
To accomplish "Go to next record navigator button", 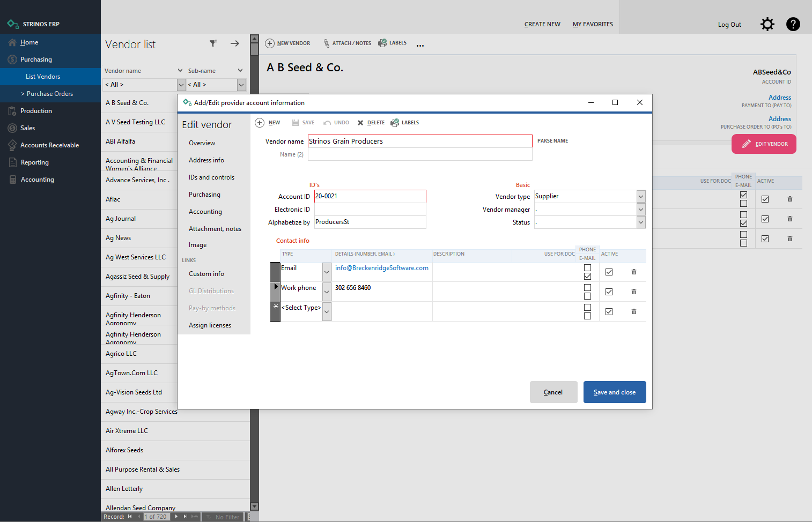I will pos(176,517).
